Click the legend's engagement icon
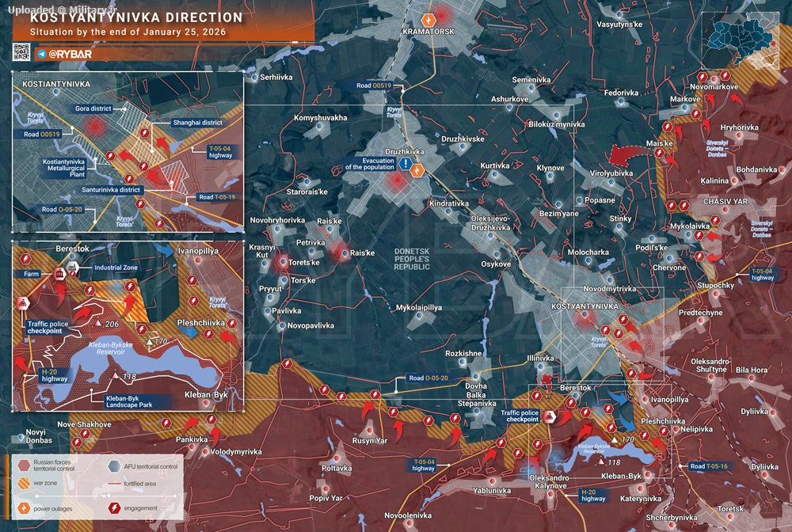 click(115, 507)
